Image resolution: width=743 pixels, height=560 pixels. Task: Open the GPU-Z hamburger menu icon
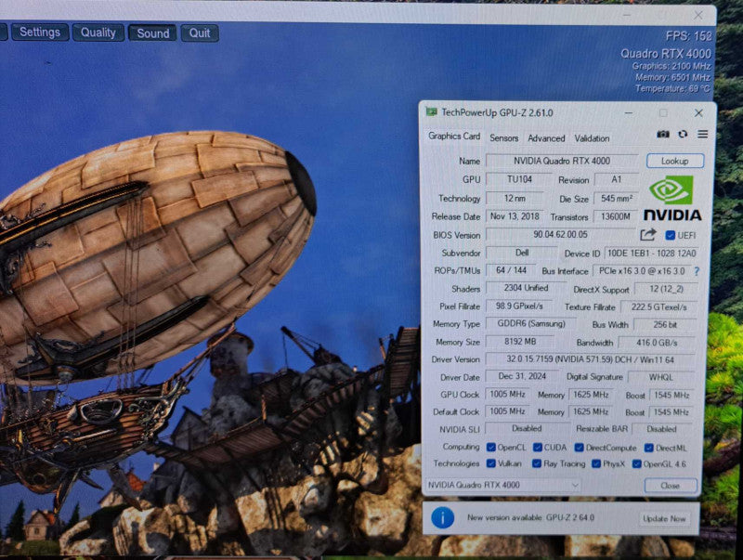coord(703,135)
